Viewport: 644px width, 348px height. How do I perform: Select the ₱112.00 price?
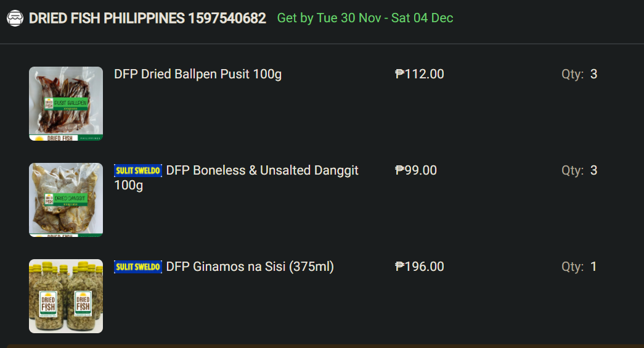pyautogui.click(x=420, y=74)
